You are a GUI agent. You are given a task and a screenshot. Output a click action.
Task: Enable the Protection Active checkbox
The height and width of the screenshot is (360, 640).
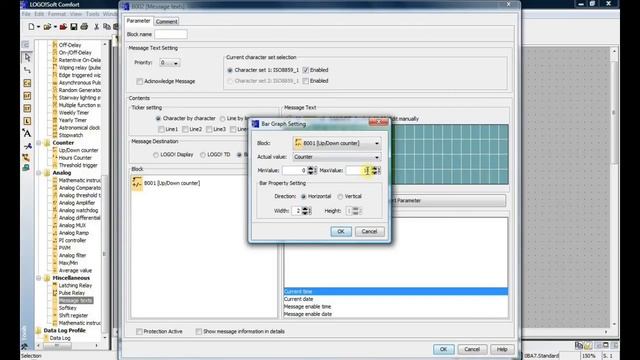139,331
